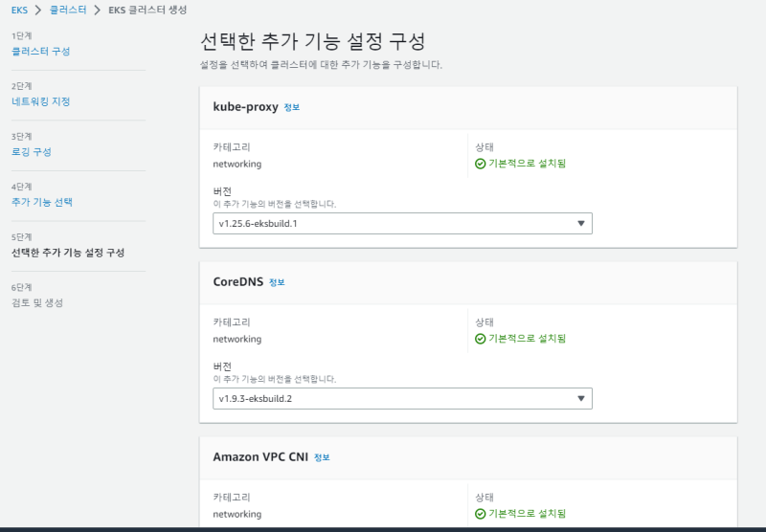Click the kube-proxy 기본적으로 설치됨 status text
Image resolution: width=766 pixels, height=532 pixels.
click(528, 164)
